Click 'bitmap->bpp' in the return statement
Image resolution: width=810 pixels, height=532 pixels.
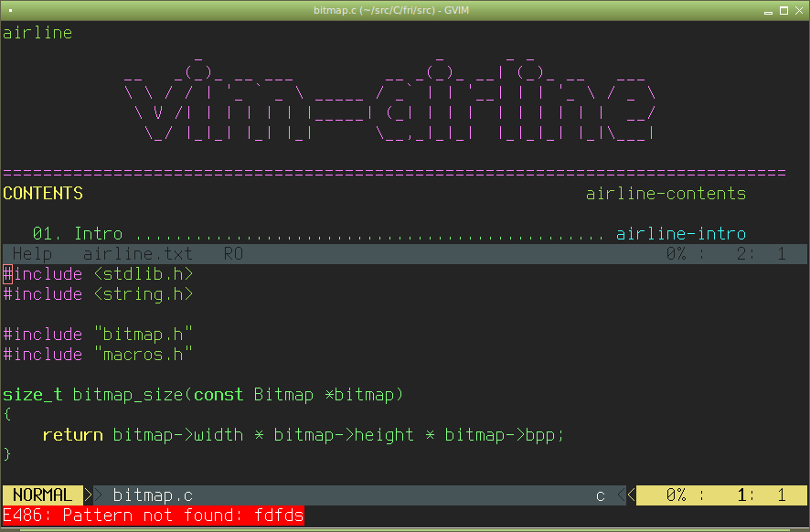tap(500, 435)
